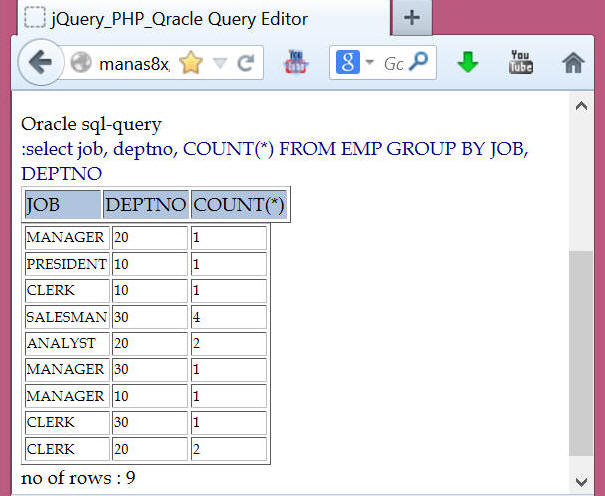Click the select job, deptno query text
The image size is (605, 496).
275,161
